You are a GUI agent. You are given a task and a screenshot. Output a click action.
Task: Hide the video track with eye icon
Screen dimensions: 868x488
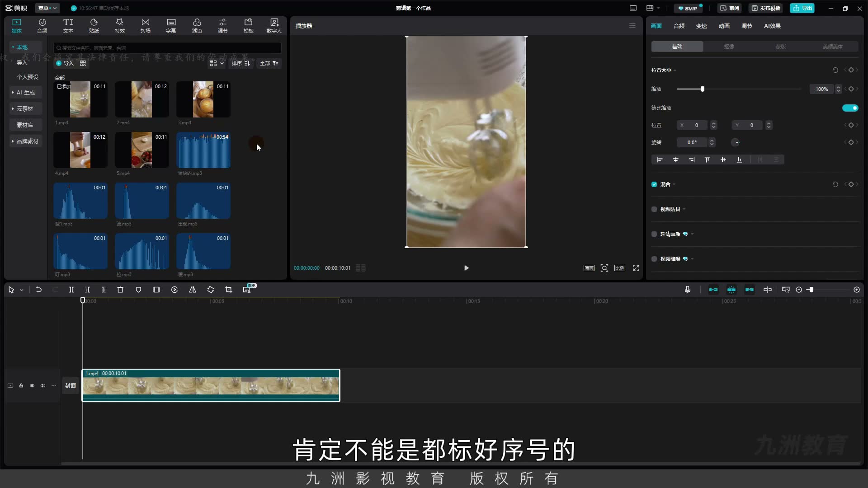tap(32, 385)
